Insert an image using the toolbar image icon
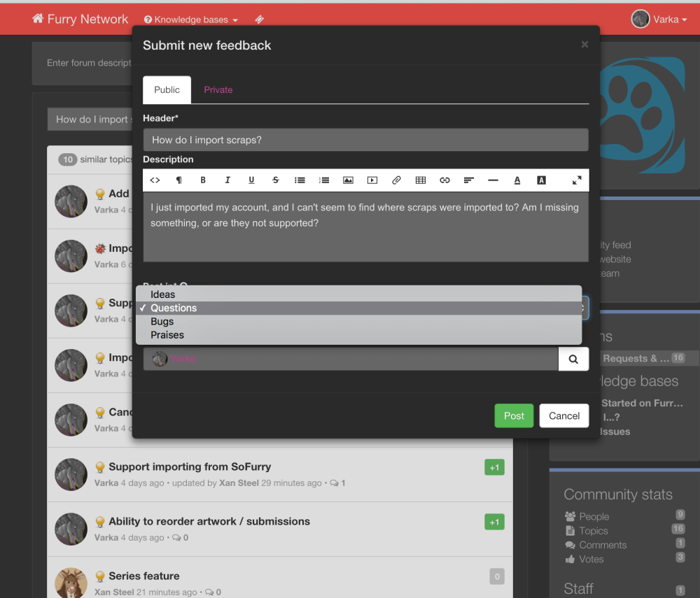 (x=348, y=180)
